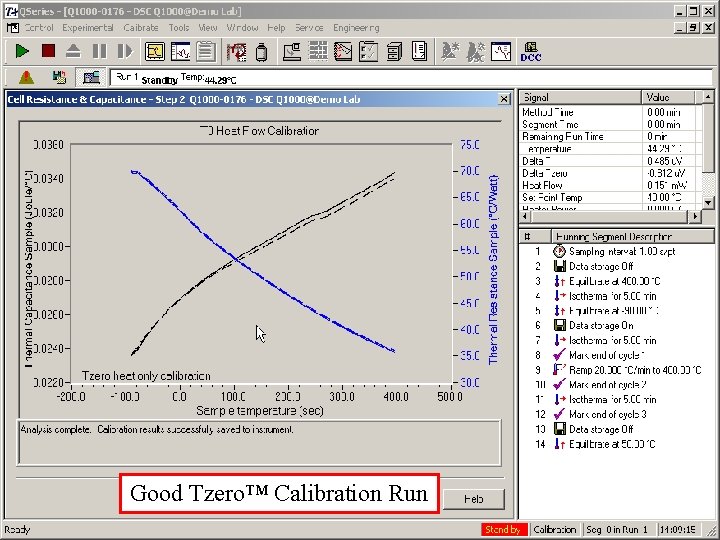Open the Tools menu
This screenshot has width=720, height=540.
tap(179, 28)
